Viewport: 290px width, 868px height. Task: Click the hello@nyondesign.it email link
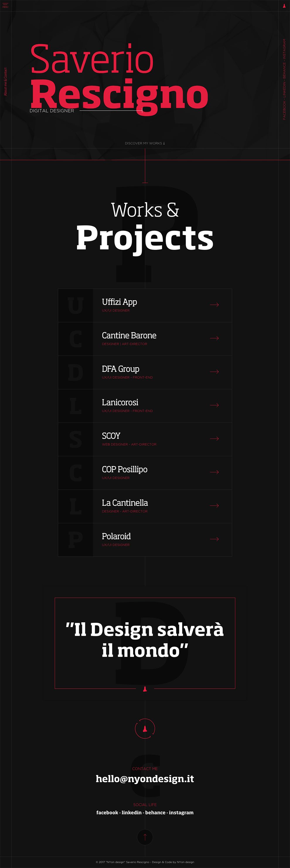145,779
